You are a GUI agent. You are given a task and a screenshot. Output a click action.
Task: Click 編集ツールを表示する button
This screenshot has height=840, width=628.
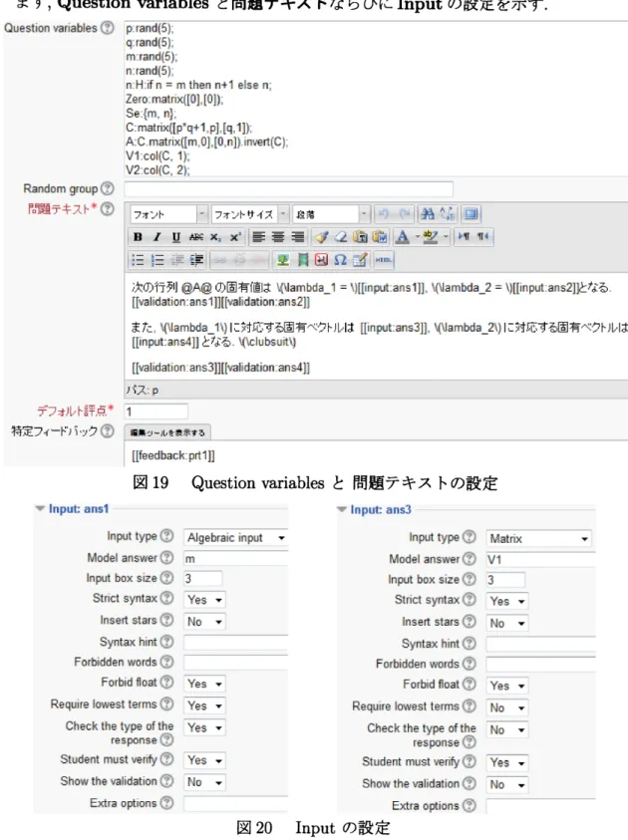(x=167, y=432)
